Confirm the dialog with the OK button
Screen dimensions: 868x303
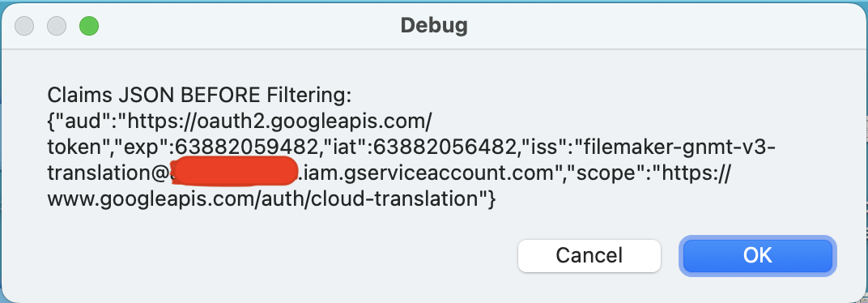tap(757, 255)
